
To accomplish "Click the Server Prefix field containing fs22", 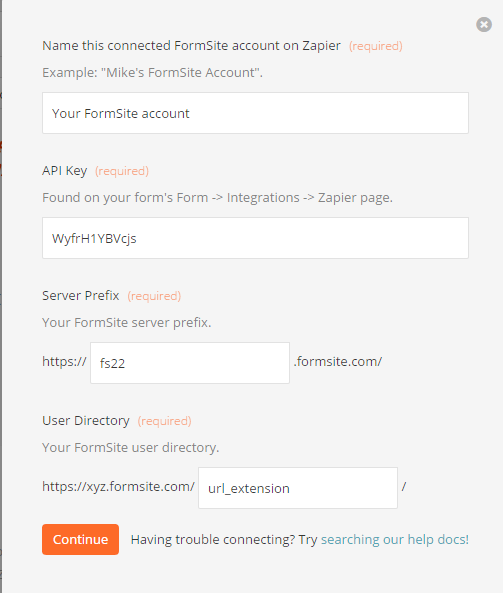I will tap(190, 363).
